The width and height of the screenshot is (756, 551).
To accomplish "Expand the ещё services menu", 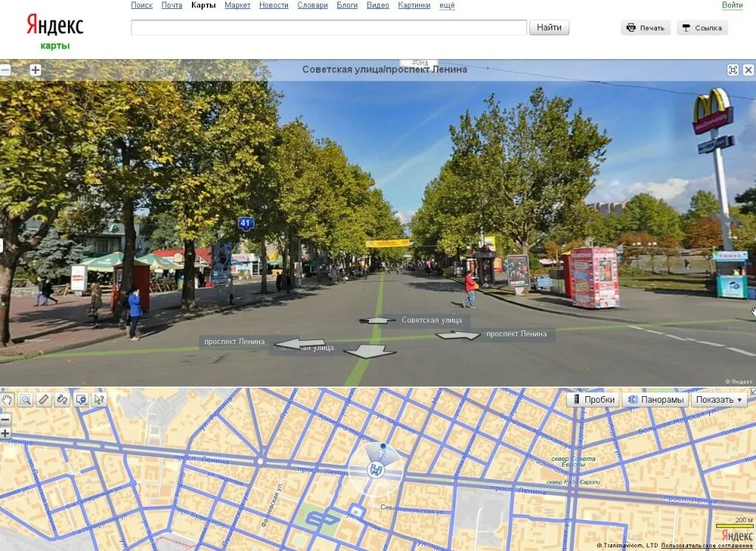I will pos(447,6).
